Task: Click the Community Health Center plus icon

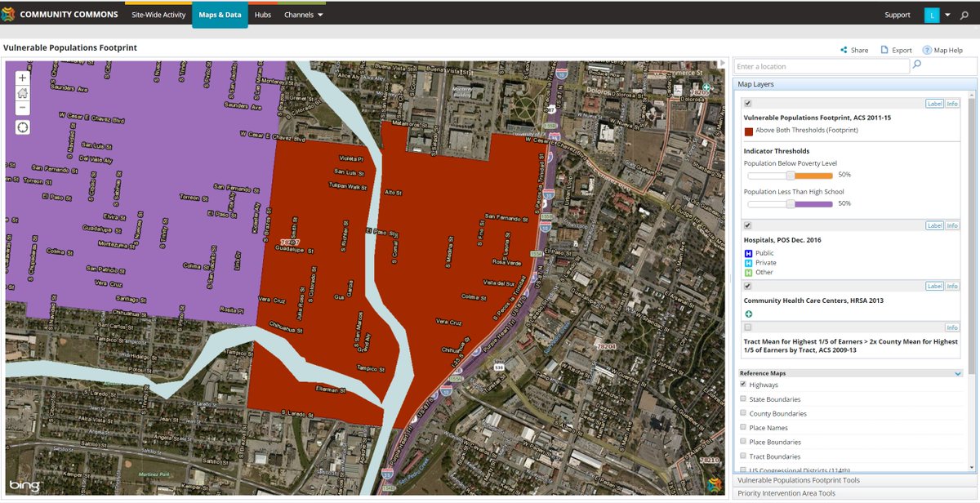Action: pyautogui.click(x=749, y=314)
